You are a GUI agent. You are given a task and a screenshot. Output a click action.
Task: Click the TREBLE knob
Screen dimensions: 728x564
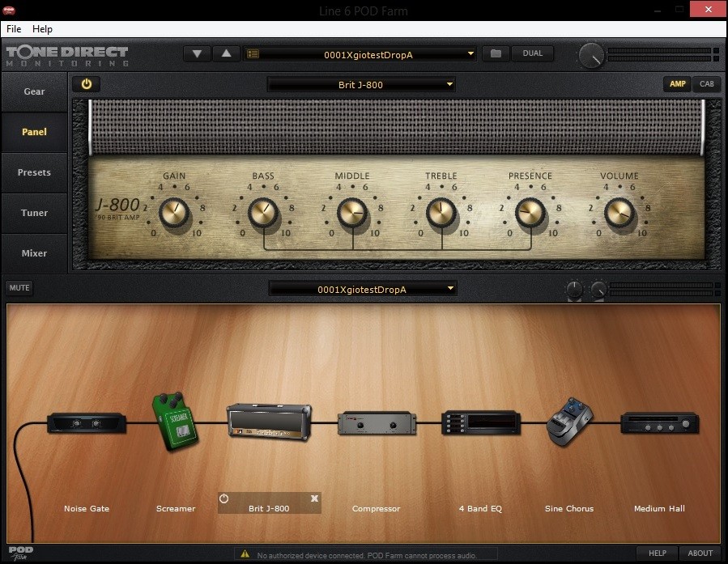click(x=441, y=213)
